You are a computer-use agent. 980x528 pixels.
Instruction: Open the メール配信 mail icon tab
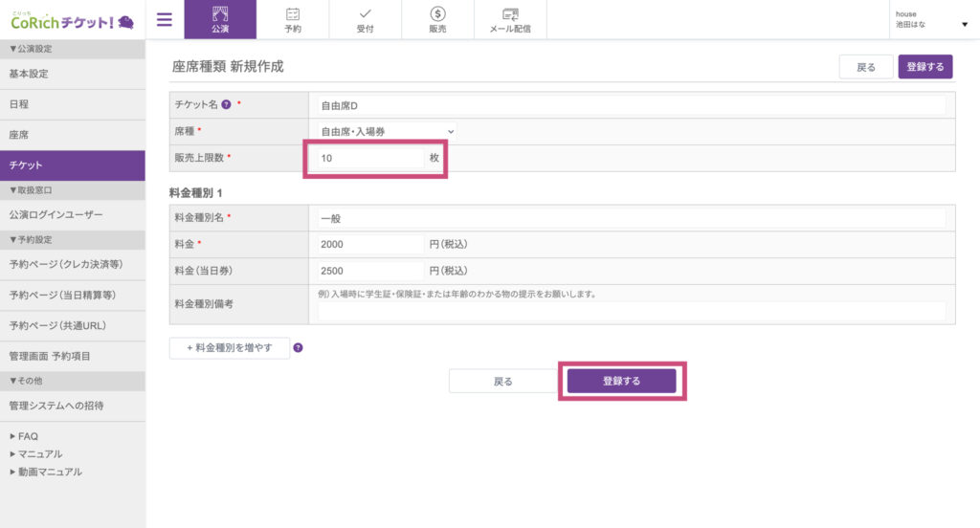510,19
